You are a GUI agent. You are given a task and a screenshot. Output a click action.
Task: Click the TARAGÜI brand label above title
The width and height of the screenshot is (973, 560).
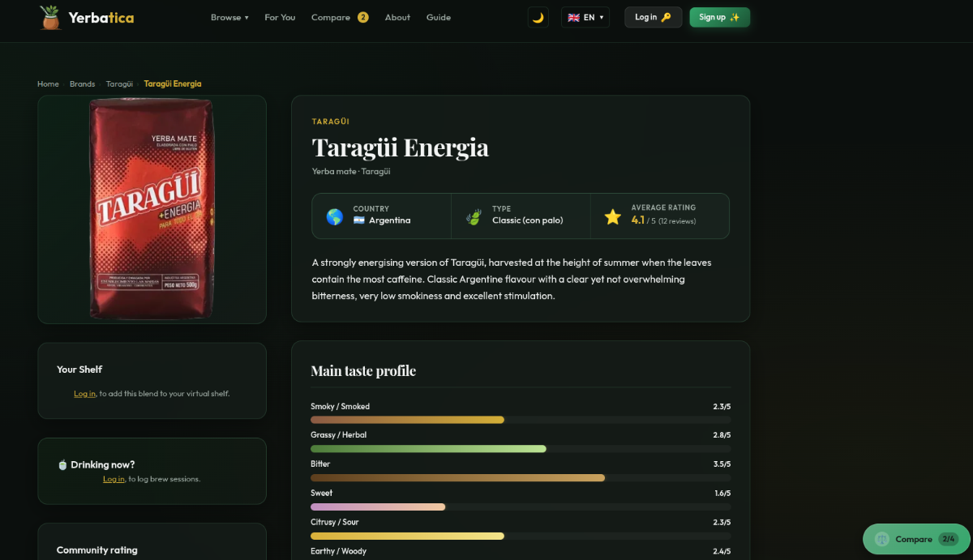click(x=331, y=122)
